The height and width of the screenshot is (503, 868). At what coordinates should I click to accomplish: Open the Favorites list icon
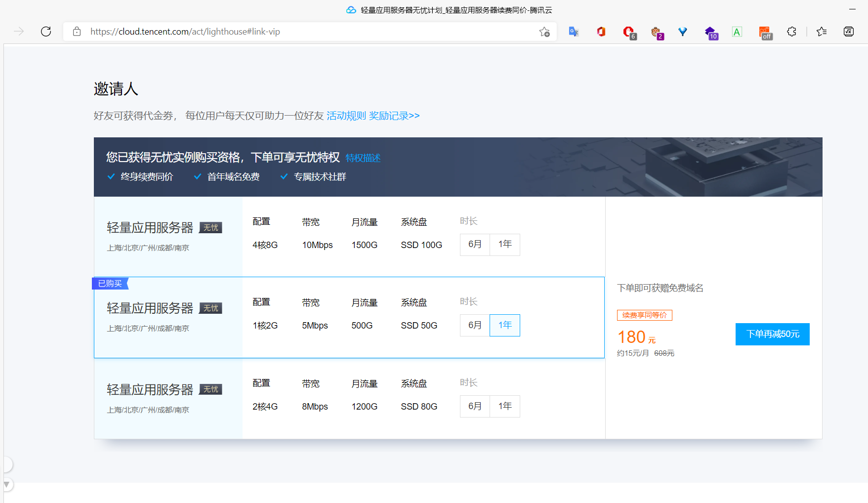pos(822,32)
